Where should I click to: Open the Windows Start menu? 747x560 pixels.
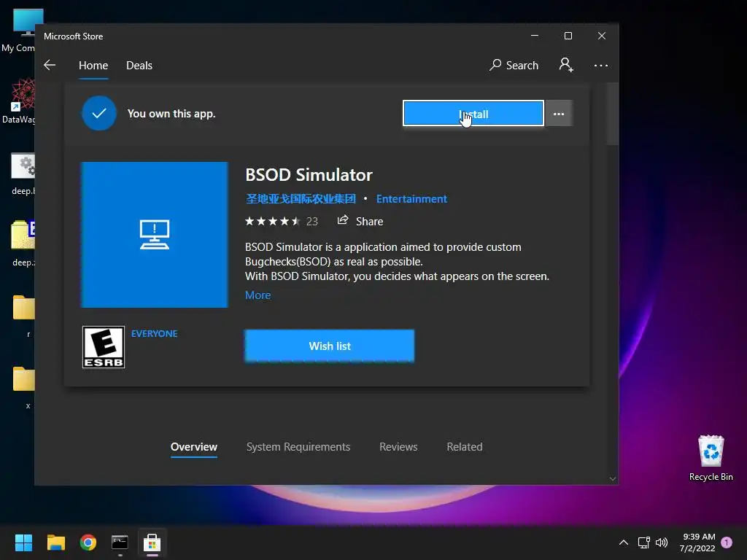[23, 542]
